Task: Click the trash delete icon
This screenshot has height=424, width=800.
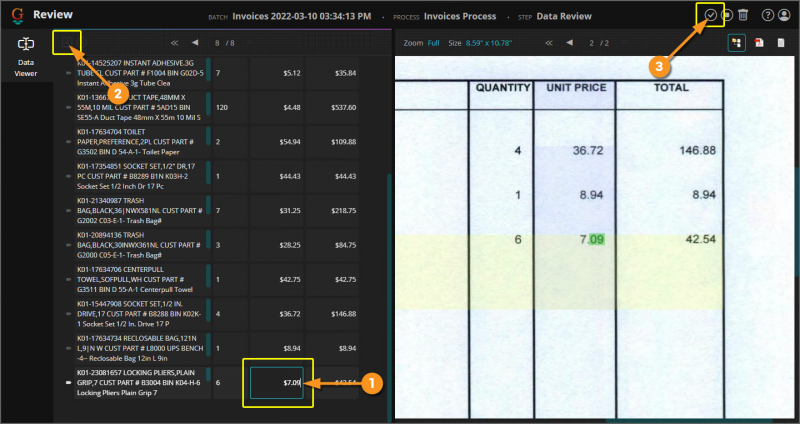Action: (743, 15)
